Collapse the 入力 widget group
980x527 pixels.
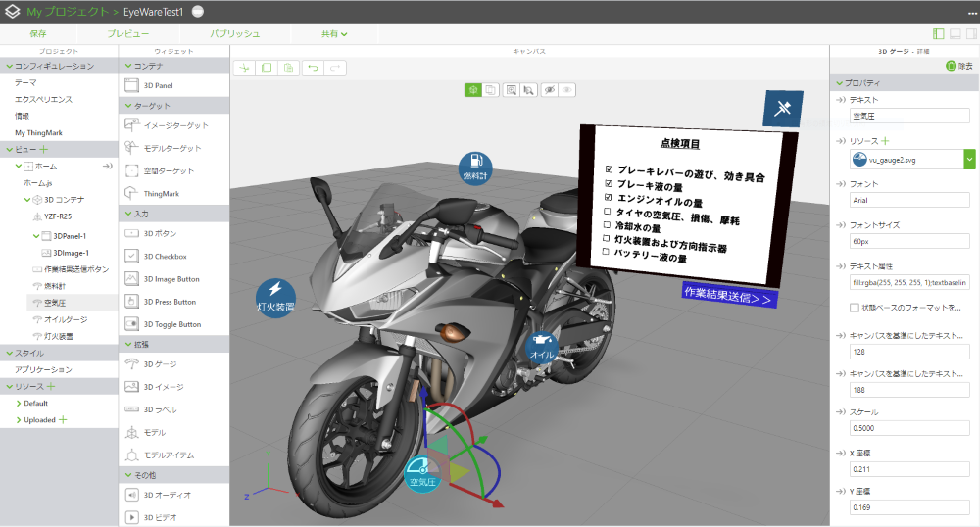tap(128, 214)
